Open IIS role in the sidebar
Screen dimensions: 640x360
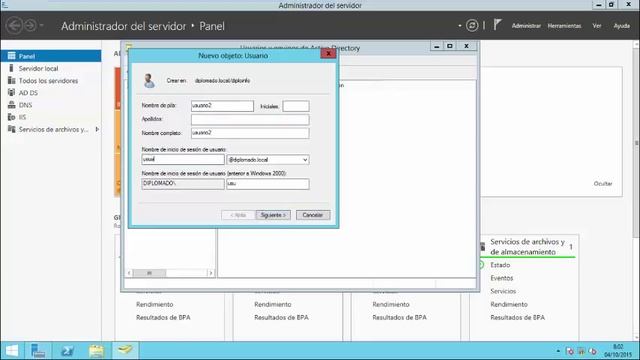click(x=22, y=117)
